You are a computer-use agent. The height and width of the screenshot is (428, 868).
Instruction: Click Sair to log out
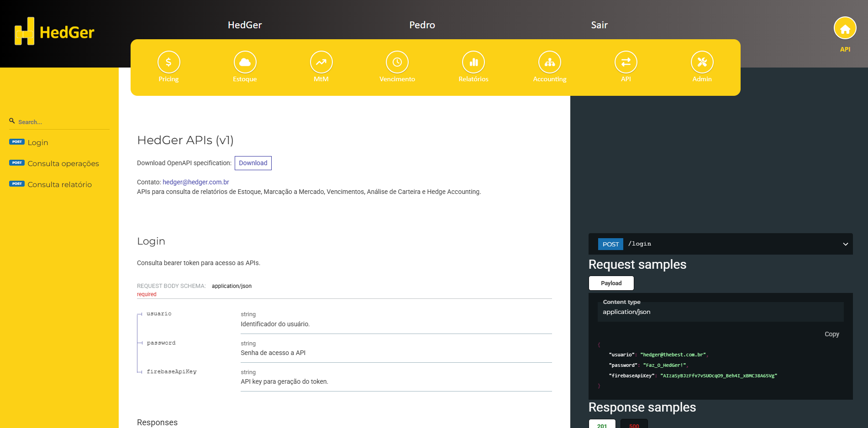click(599, 25)
